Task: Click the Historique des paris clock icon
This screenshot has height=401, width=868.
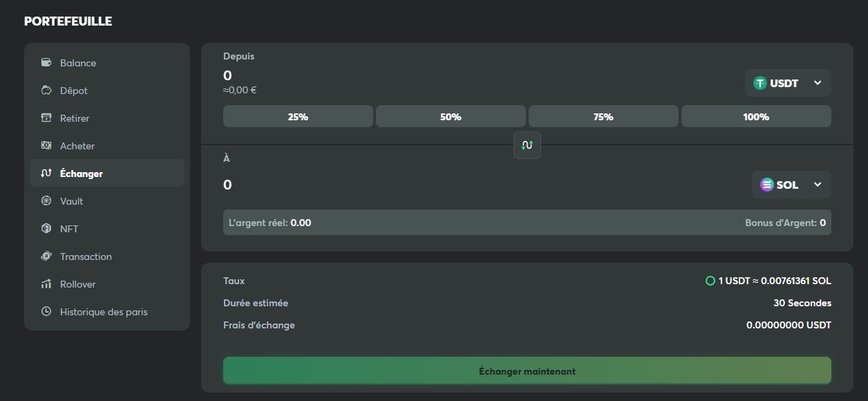Action: point(46,311)
